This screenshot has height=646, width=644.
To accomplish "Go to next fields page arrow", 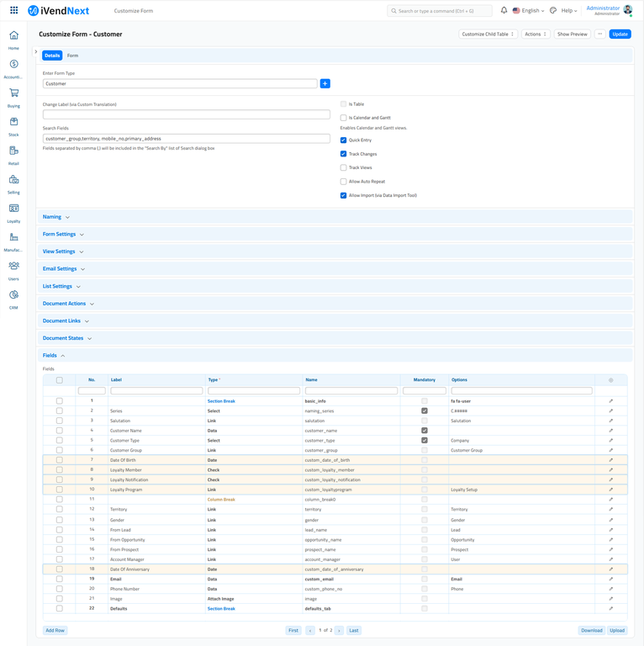I will tap(339, 630).
